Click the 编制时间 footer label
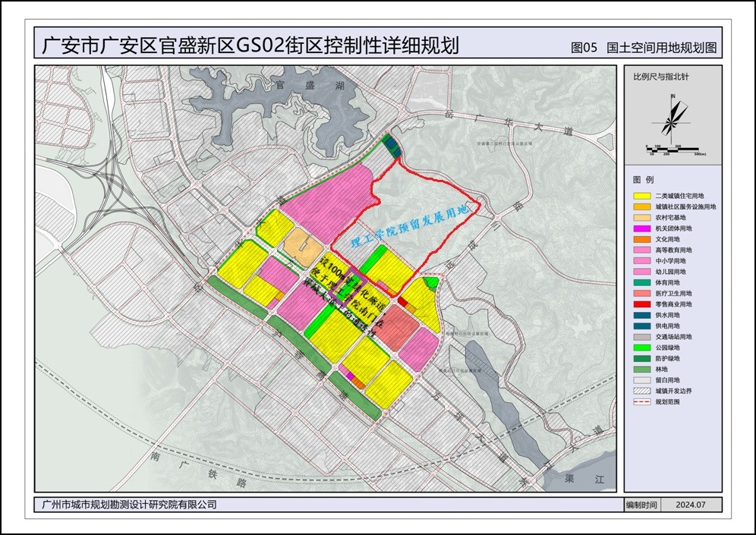 (x=641, y=505)
